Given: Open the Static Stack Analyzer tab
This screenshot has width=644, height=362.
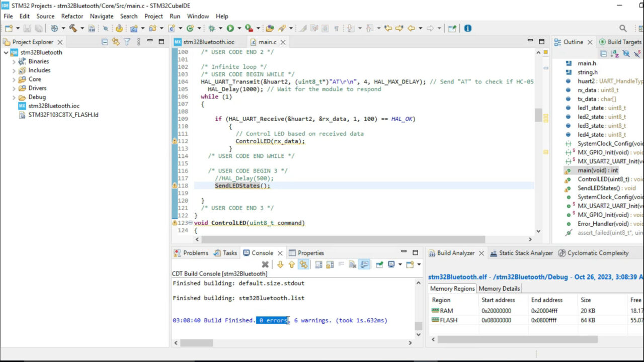Looking at the screenshot, I should 521,253.
